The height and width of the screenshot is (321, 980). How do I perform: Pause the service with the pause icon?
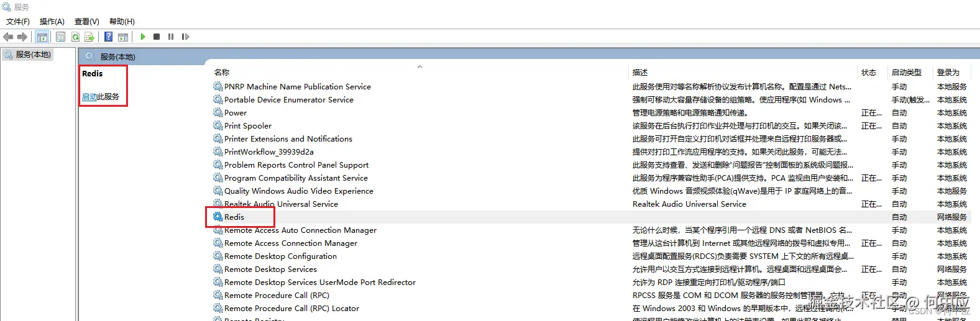click(x=171, y=37)
